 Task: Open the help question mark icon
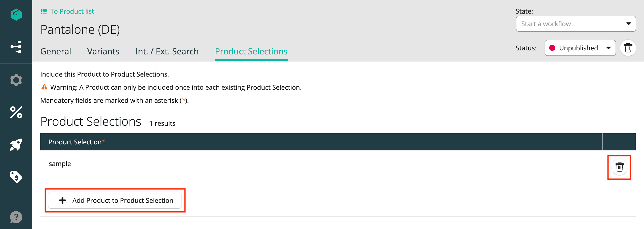(x=16, y=217)
